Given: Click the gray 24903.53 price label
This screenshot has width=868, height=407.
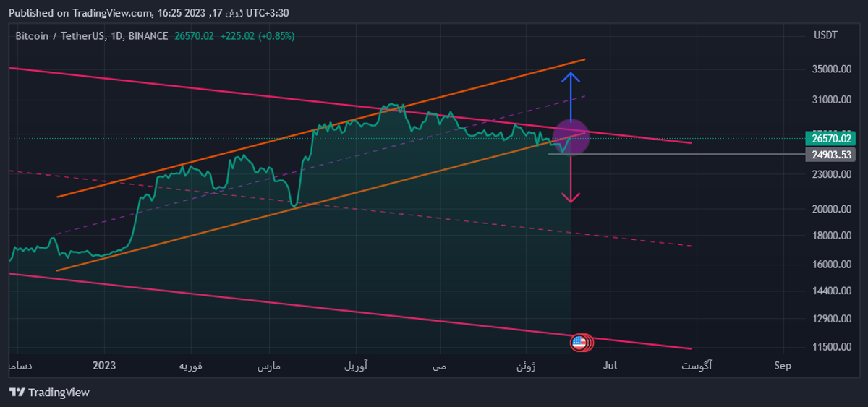Looking at the screenshot, I should 832,155.
